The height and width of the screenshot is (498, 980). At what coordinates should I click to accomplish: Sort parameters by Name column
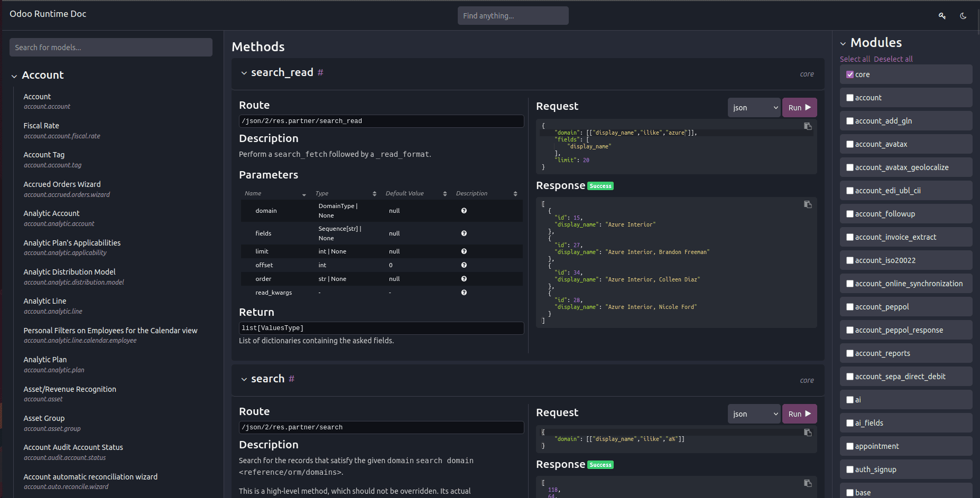point(304,194)
